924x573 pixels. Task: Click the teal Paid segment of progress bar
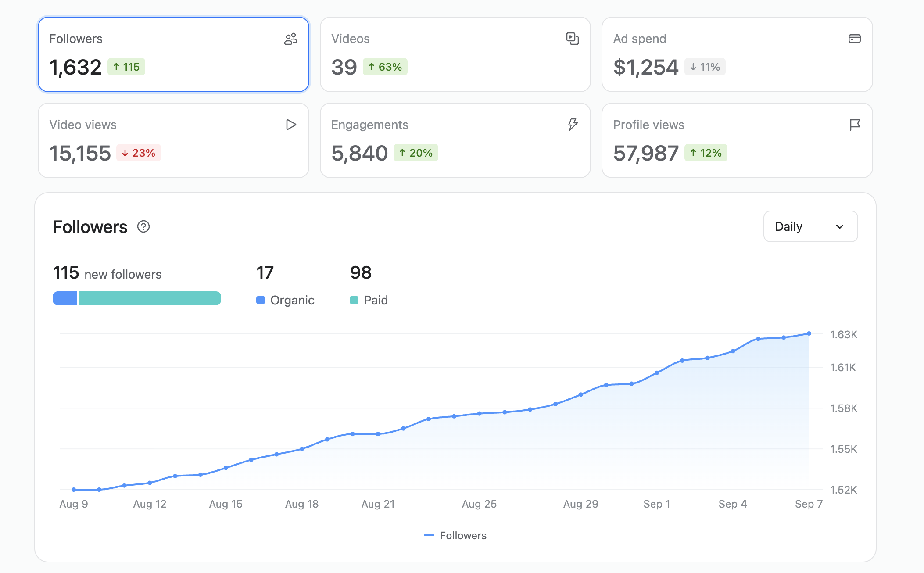(x=150, y=298)
